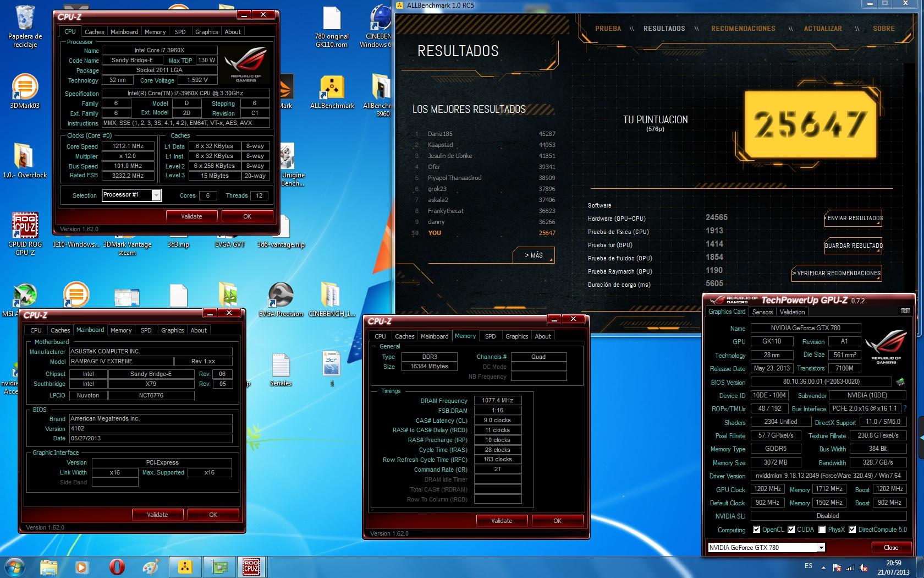
Task: Click Validate in the Core i7 3960X CPU-Z window
Action: coord(191,216)
